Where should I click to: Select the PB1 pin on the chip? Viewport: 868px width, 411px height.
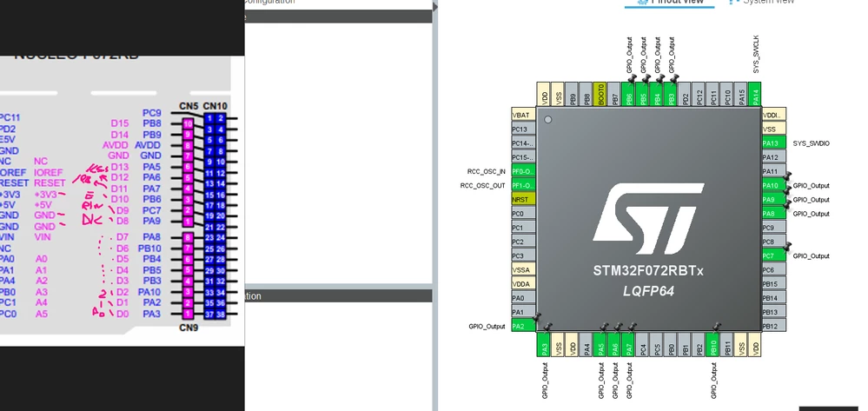(684, 344)
